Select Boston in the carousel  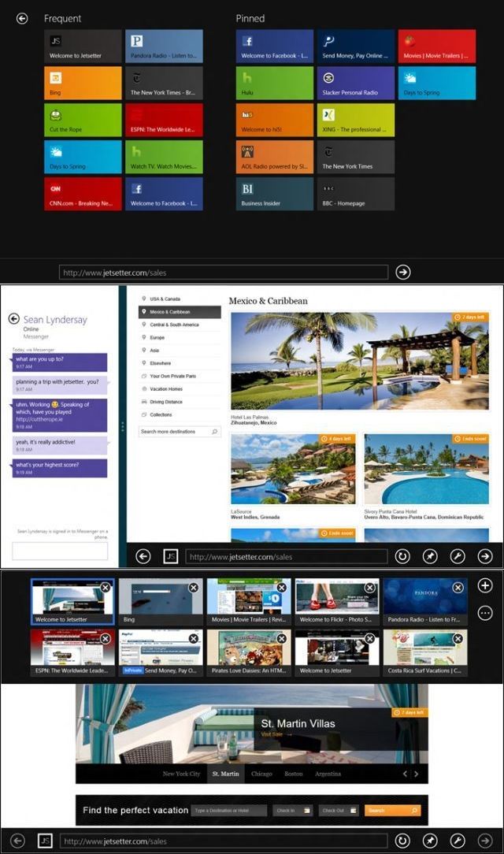coord(294,774)
